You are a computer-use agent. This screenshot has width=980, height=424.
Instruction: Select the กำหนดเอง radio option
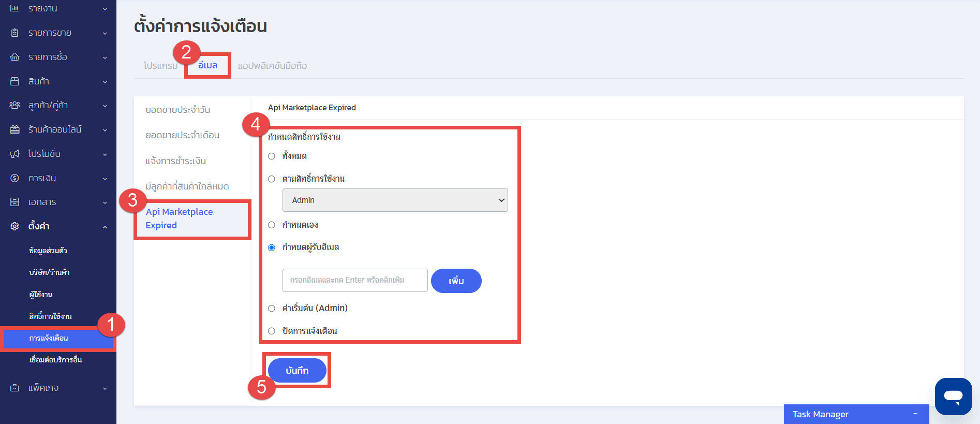pyautogui.click(x=272, y=225)
